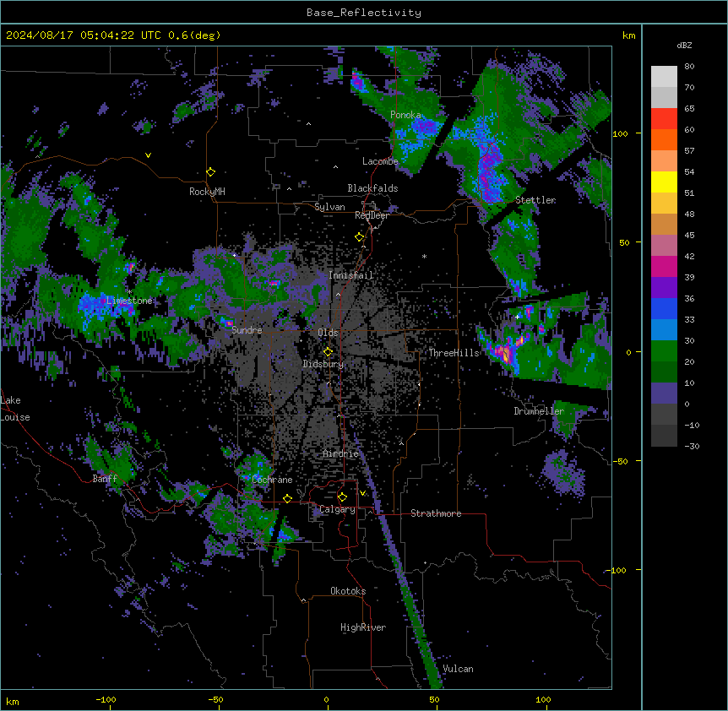728x711 pixels.
Task: Click the Ponoka city label
Action: coord(405,115)
